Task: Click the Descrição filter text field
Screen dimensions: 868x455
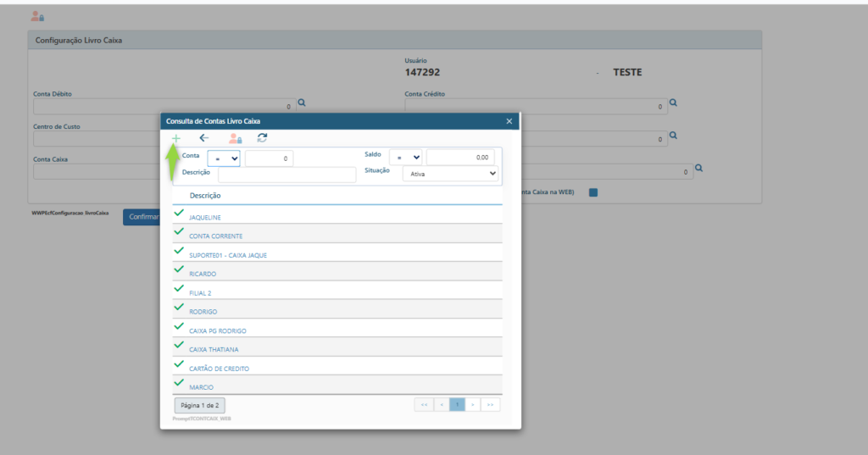Action: (x=287, y=175)
